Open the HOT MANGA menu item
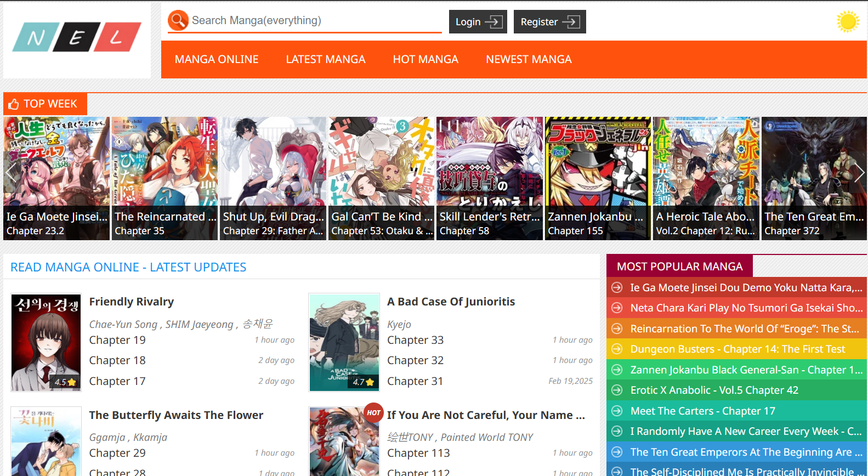 (426, 59)
